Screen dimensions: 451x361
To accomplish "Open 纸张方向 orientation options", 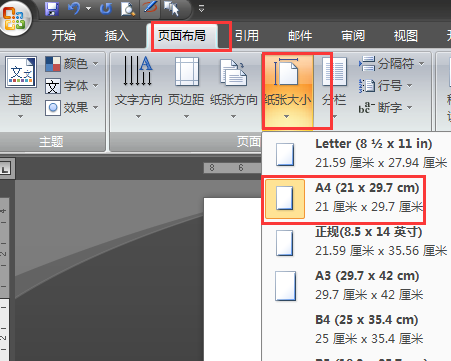I will [234, 88].
